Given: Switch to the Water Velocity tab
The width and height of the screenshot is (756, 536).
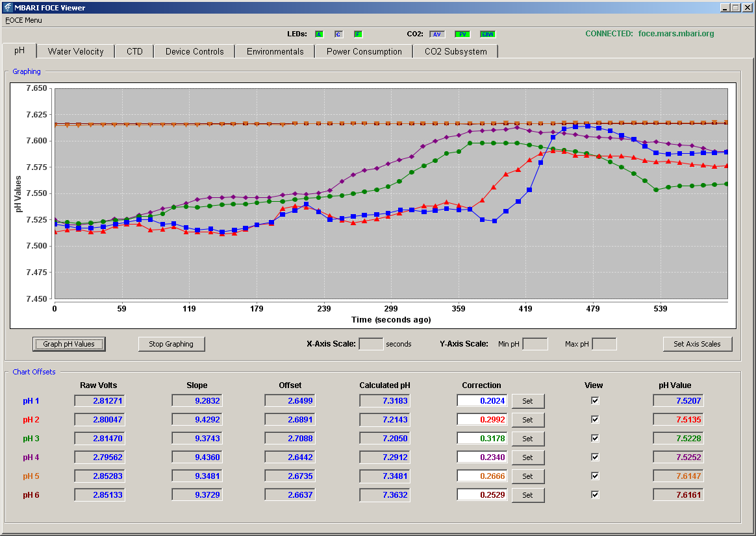Looking at the screenshot, I should [x=76, y=51].
